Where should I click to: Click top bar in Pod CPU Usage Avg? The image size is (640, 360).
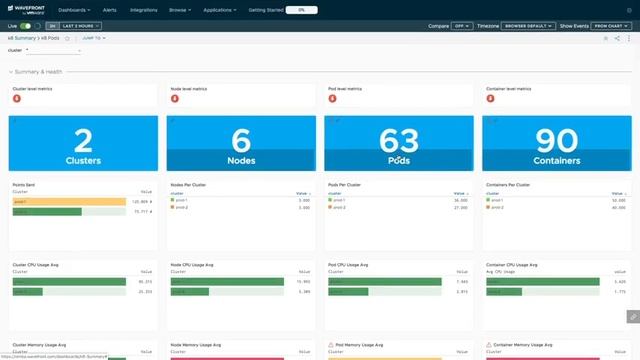385,282
